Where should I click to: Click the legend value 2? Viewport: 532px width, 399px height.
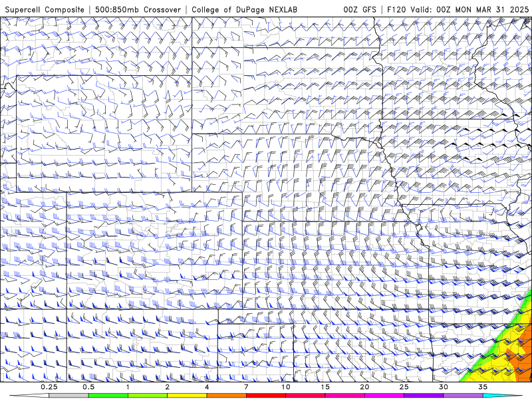[x=168, y=387]
